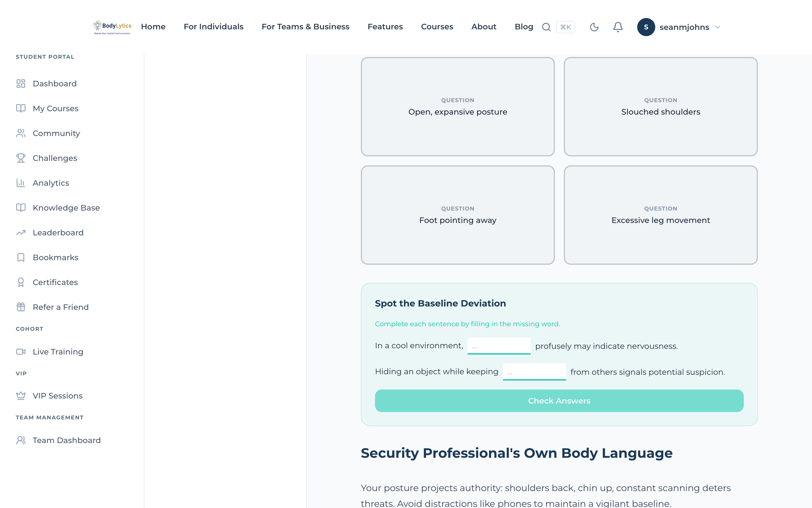Flip the Foot pointing away card

(458, 215)
